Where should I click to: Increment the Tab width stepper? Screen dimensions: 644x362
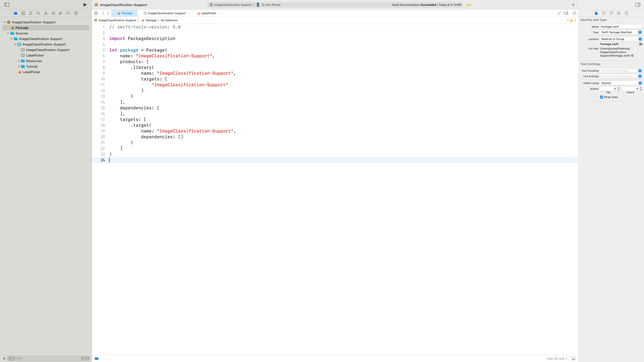pos(618,88)
